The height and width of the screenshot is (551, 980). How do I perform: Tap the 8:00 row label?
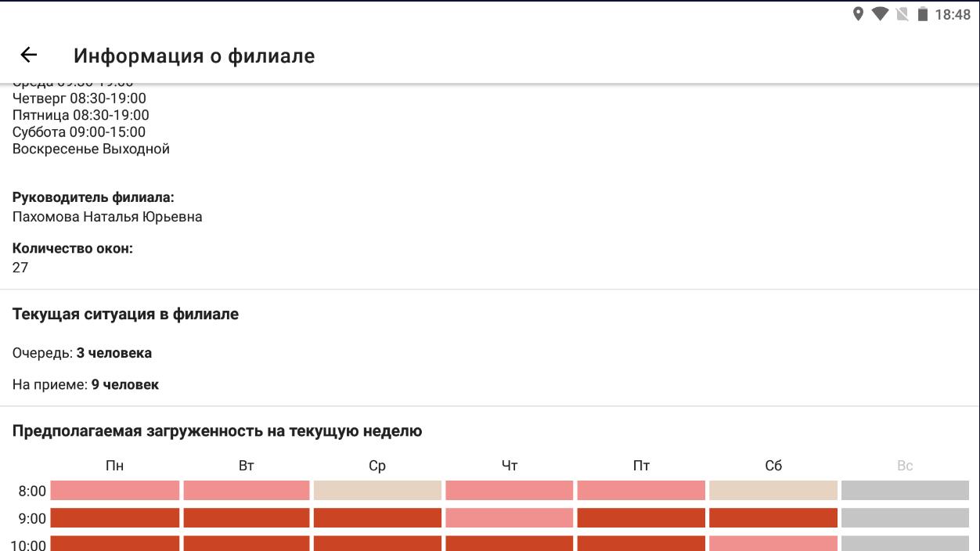(32, 492)
